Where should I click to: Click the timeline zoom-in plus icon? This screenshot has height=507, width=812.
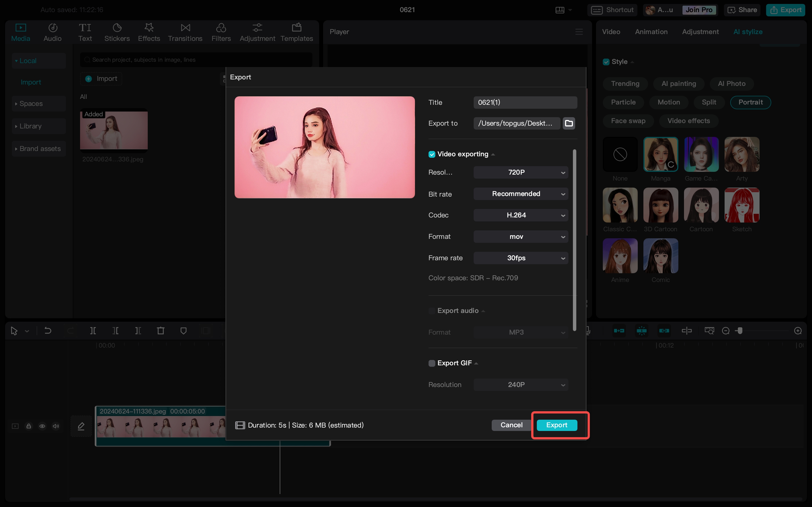click(x=798, y=331)
